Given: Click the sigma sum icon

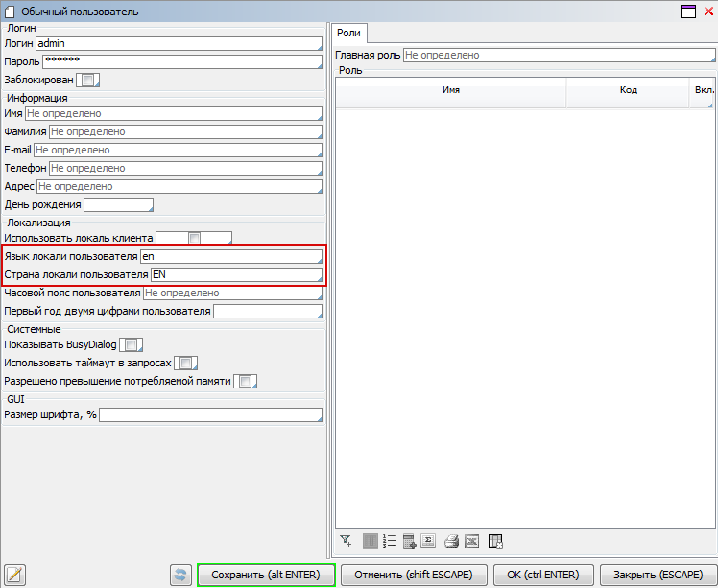Looking at the screenshot, I should [x=429, y=541].
